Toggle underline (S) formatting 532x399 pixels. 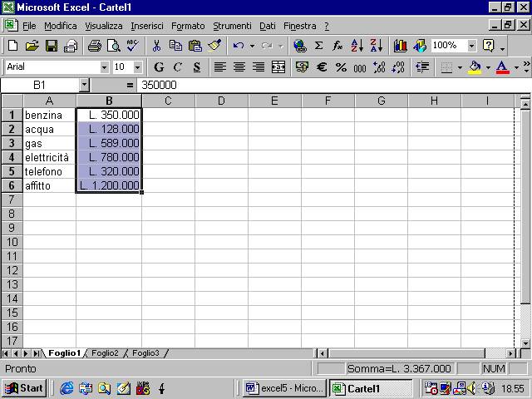coord(196,66)
